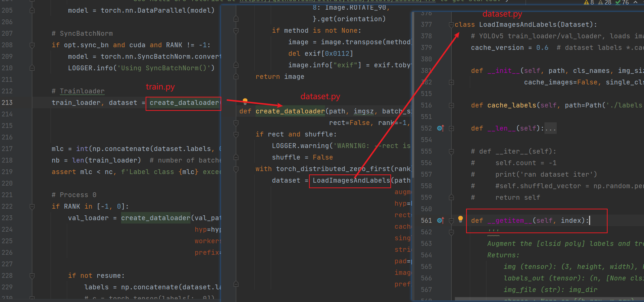This screenshot has height=302, width=644.
Task: Click '# Process 0' comment on line 221
Action: tap(74, 195)
